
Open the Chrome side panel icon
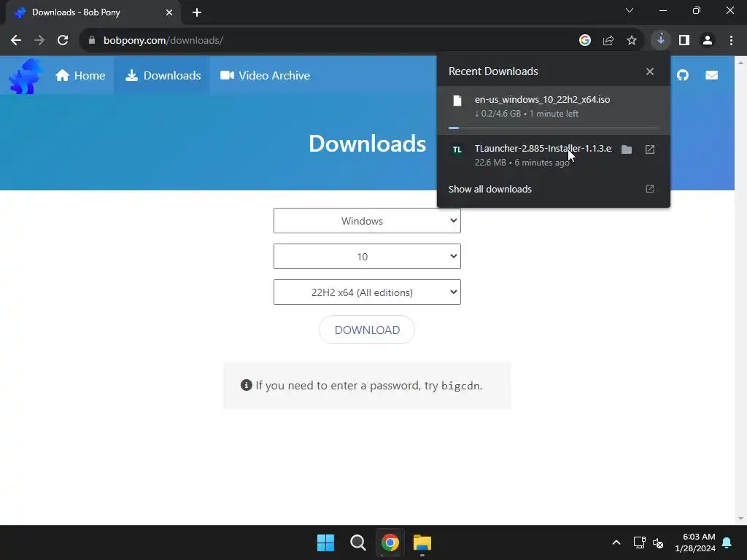pyautogui.click(x=684, y=41)
